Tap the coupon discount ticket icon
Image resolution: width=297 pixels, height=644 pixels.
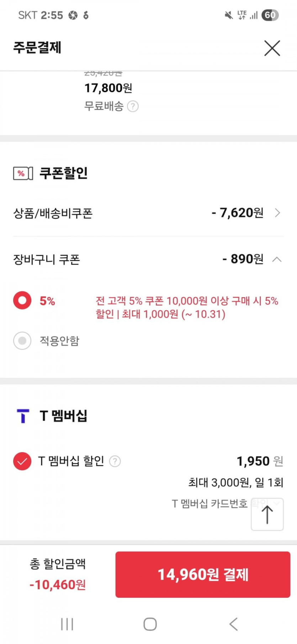pos(23,173)
